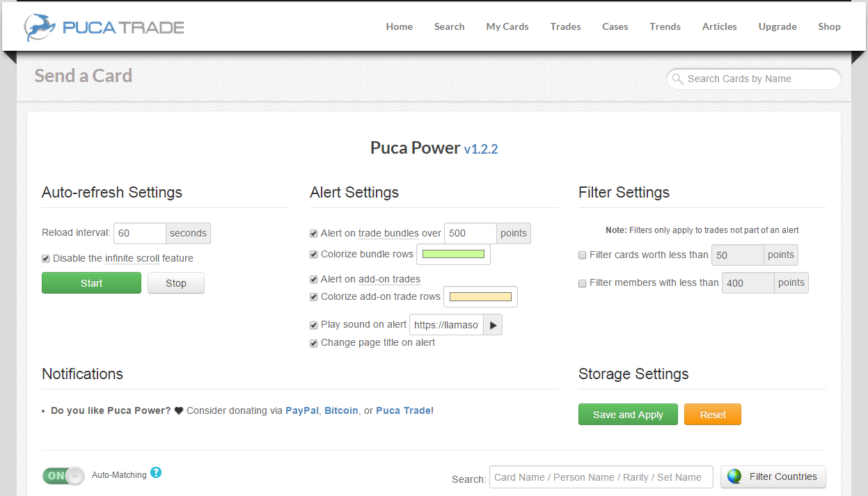Go to My Cards page
The image size is (868, 496).
(507, 26)
